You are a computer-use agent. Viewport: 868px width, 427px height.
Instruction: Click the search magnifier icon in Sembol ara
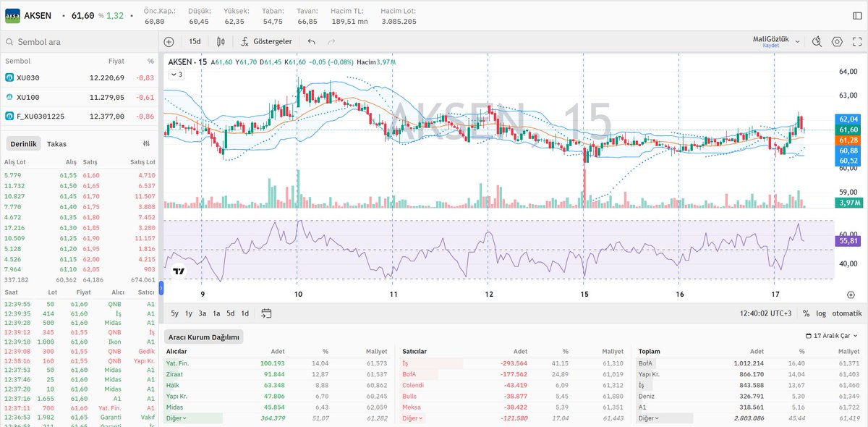tap(9, 43)
